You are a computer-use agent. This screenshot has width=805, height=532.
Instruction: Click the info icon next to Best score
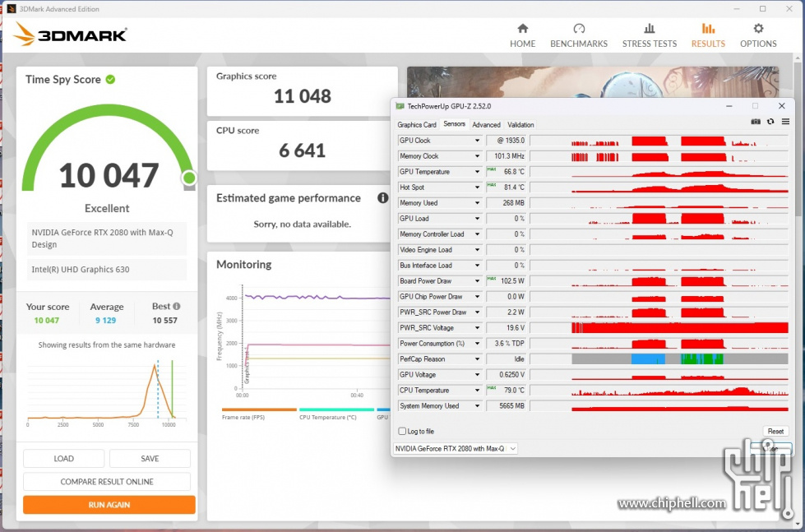pos(177,306)
